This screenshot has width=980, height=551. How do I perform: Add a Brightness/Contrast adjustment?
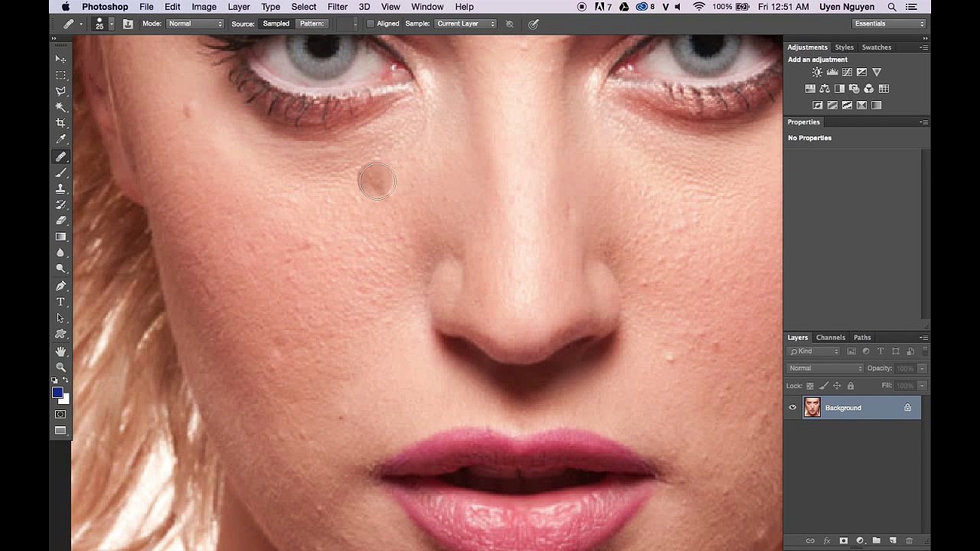[x=817, y=72]
